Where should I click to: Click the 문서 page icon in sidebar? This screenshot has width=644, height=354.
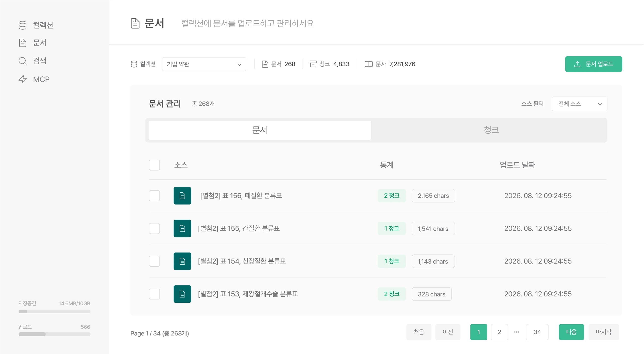(22, 43)
